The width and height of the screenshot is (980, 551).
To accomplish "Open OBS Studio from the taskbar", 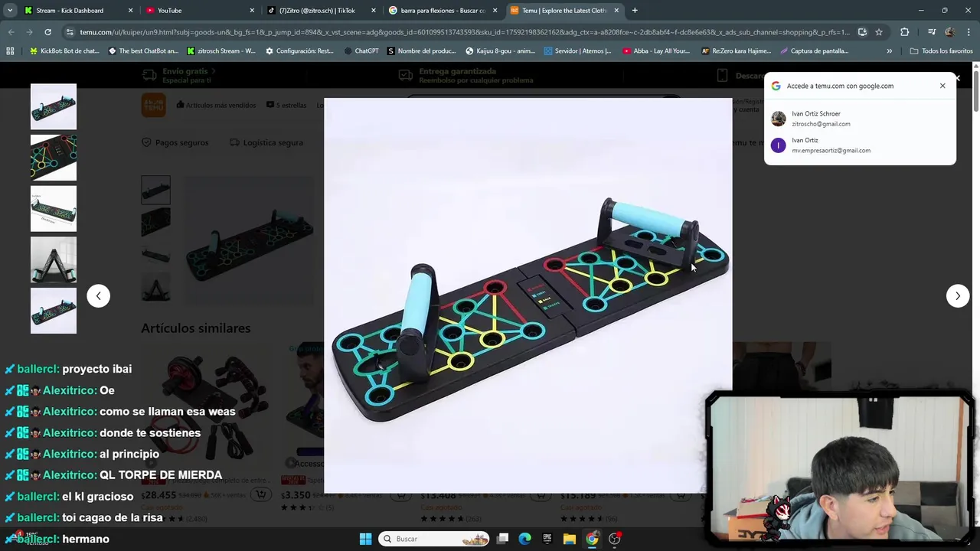I will pyautogui.click(x=615, y=539).
